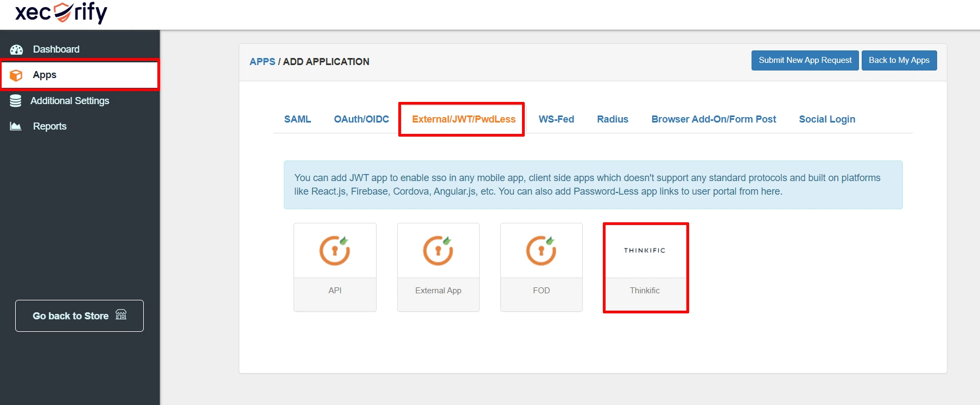
Task: Follow the APPS breadcrumb link
Action: (x=263, y=62)
